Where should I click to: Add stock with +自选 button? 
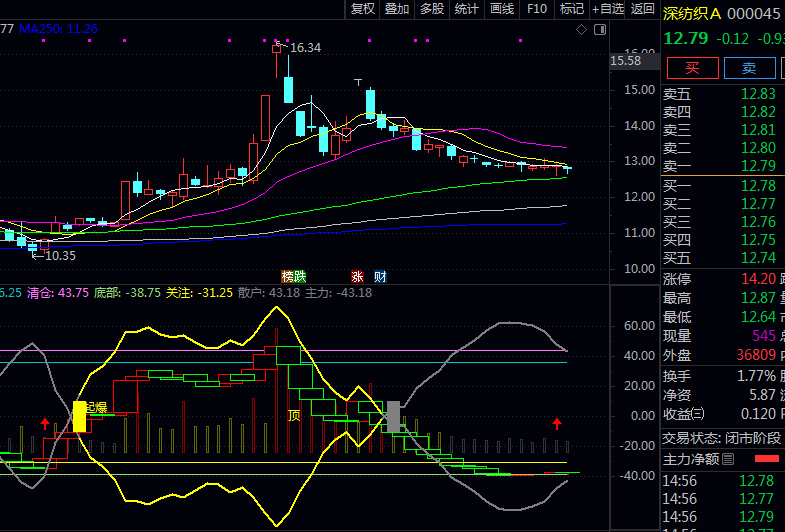[x=608, y=9]
